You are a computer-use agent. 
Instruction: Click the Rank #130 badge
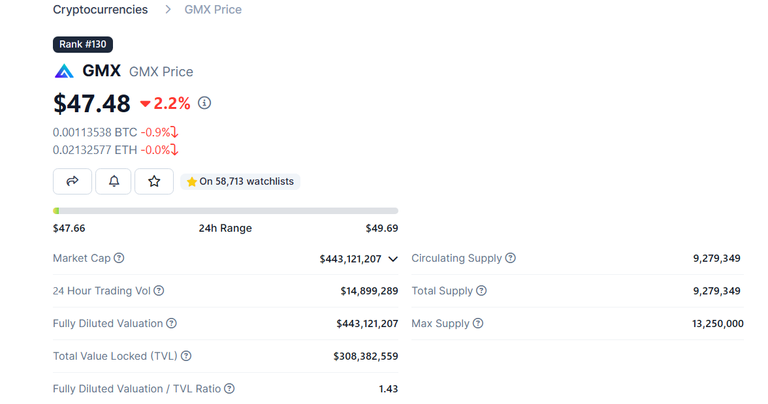click(x=83, y=45)
